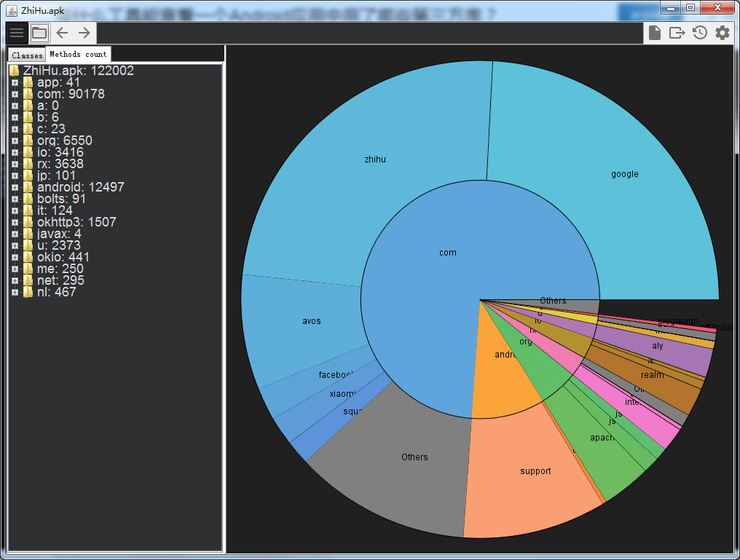Screen dimensions: 740x560
Task: Select the c: 23 tree row
Action: pos(44,129)
